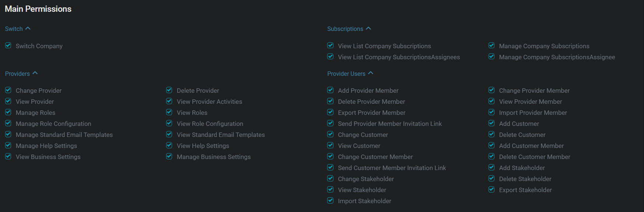Collapse the Switch section chevron
Image resolution: width=644 pixels, height=212 pixels.
point(28,28)
